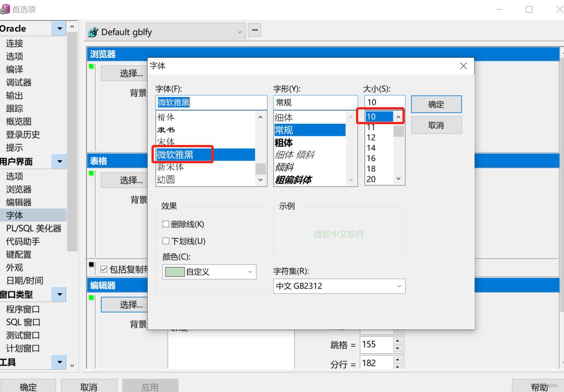Choose 微软雅黑 in the font list
Viewport: 564px width, 392px height.
coord(205,155)
